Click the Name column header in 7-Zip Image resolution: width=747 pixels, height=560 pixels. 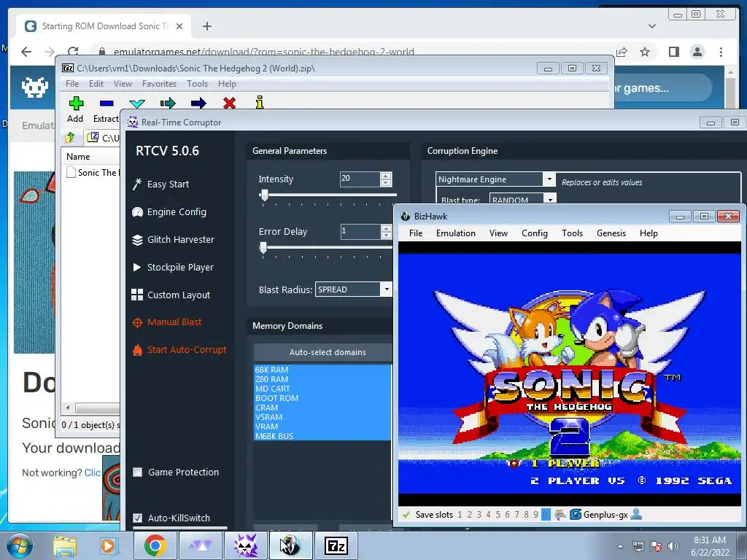coord(78,157)
